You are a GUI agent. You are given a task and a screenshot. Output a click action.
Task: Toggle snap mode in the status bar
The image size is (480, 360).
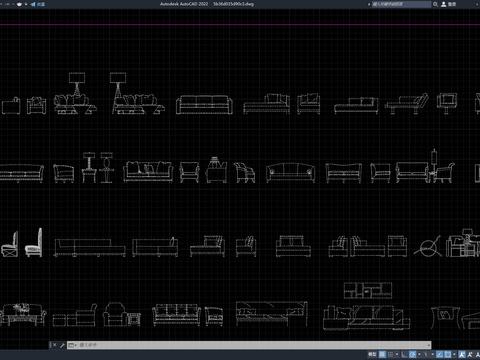pos(391,355)
